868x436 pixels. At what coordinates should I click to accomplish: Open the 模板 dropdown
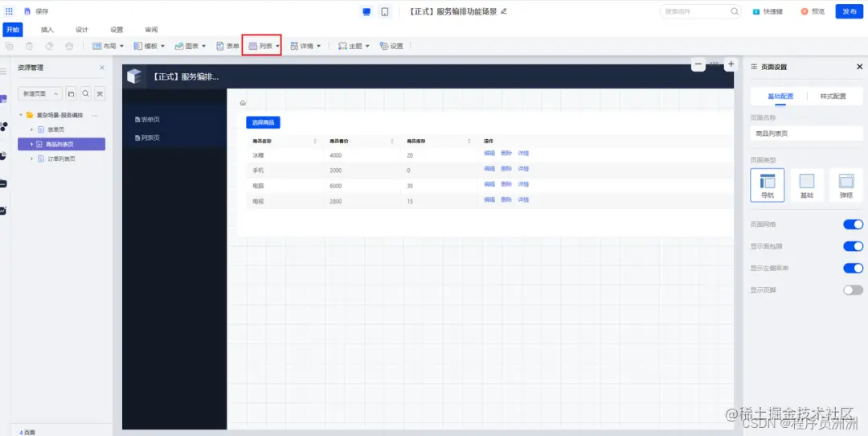coord(149,46)
